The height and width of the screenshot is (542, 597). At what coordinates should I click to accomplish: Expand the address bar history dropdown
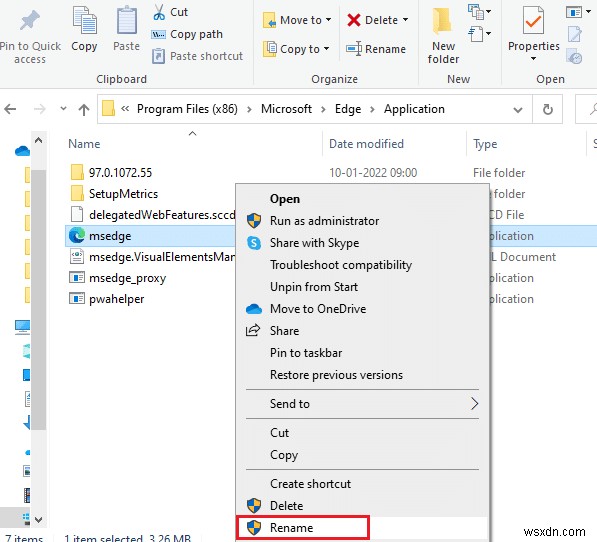click(x=517, y=110)
